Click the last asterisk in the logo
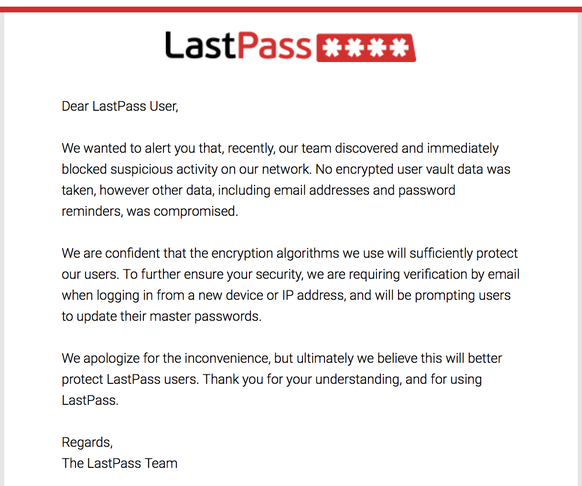This screenshot has height=486, width=582. click(399, 48)
